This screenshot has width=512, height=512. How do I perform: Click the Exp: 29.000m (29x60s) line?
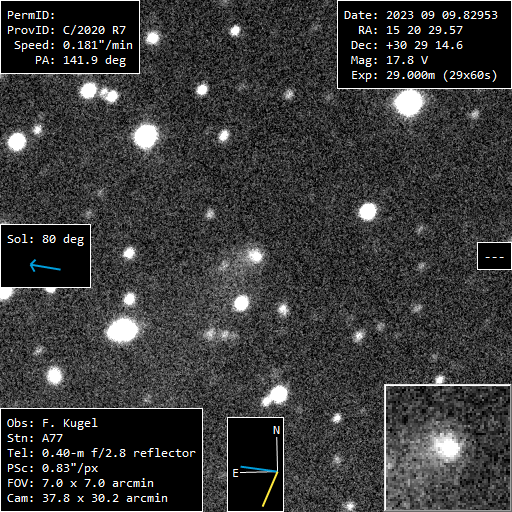coord(424,75)
